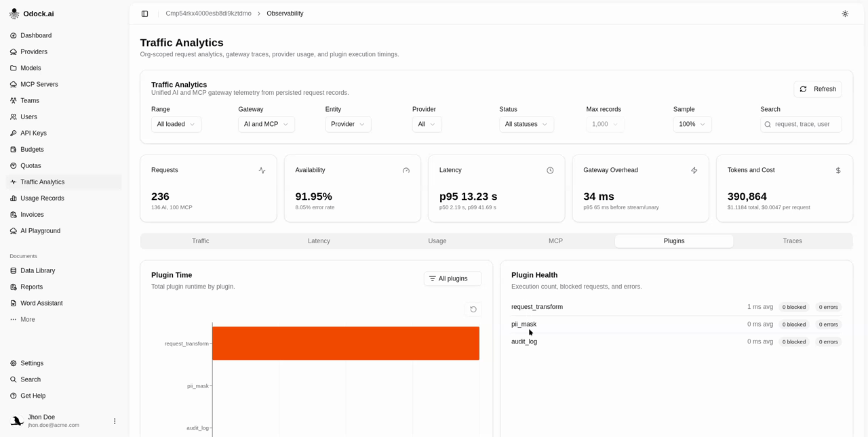The width and height of the screenshot is (868, 437).
Task: Click the audit_log row in Plugin Health
Action: pyautogui.click(x=676, y=341)
